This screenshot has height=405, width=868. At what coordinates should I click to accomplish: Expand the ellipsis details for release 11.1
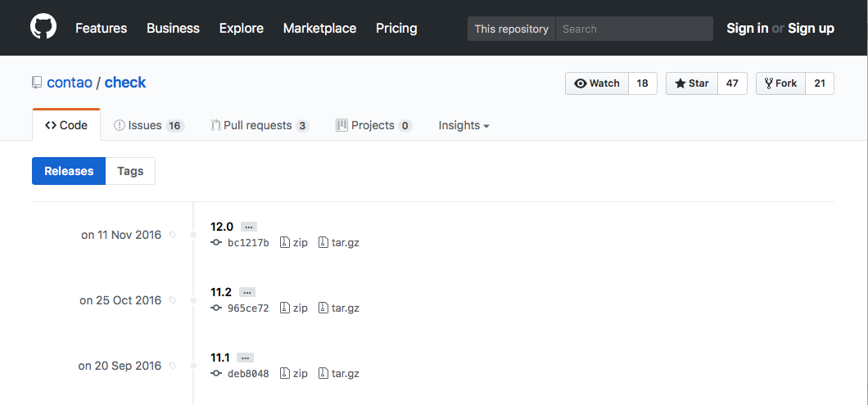coord(245,358)
